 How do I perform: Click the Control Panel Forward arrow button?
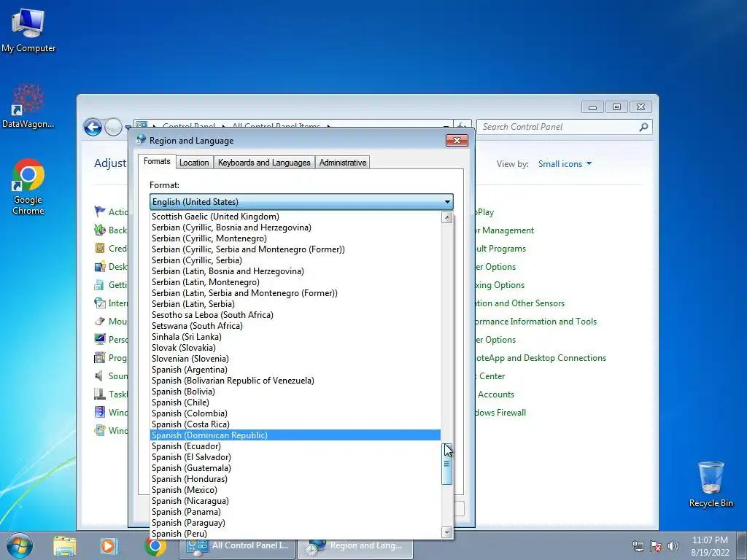(x=113, y=127)
